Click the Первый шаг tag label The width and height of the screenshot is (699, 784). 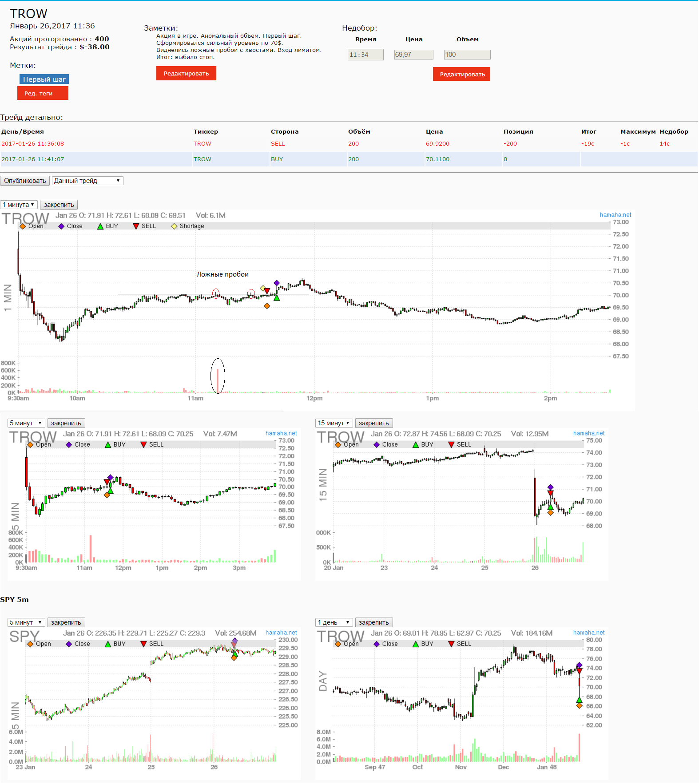pyautogui.click(x=44, y=79)
